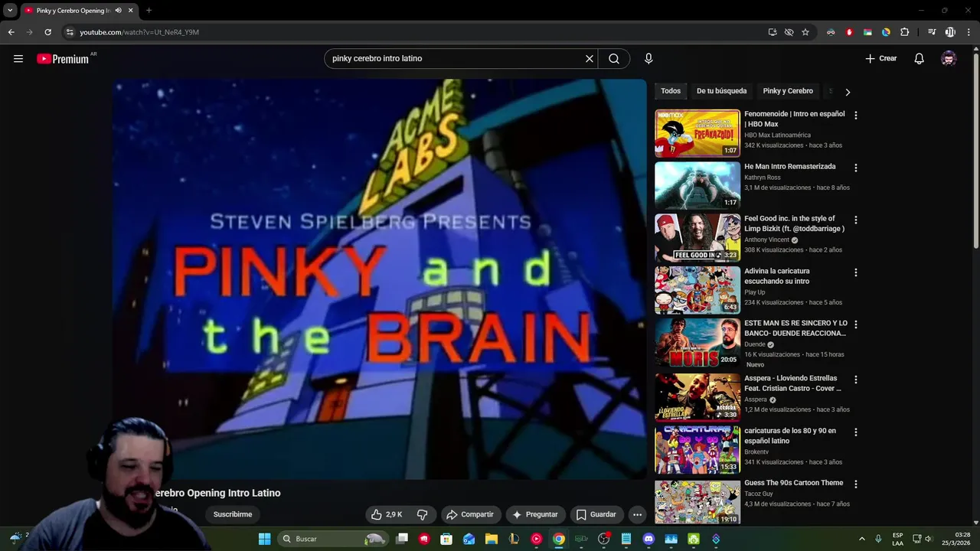This screenshot has width=980, height=551.
Task: Open Microsoft Store from the taskbar
Action: tap(446, 539)
